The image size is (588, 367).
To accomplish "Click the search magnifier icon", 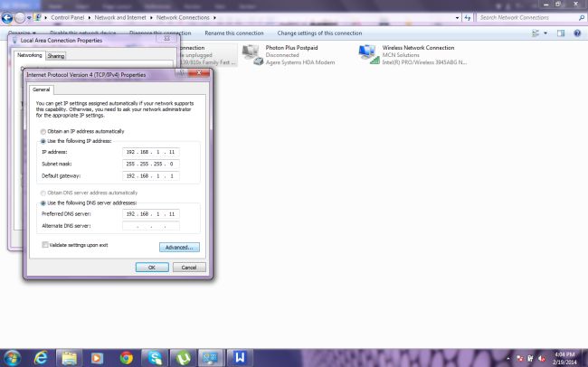I will (x=582, y=17).
